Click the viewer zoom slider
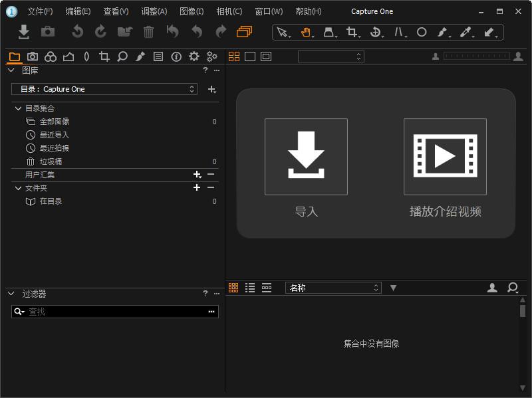The height and width of the screenshot is (398, 532). [x=477, y=56]
